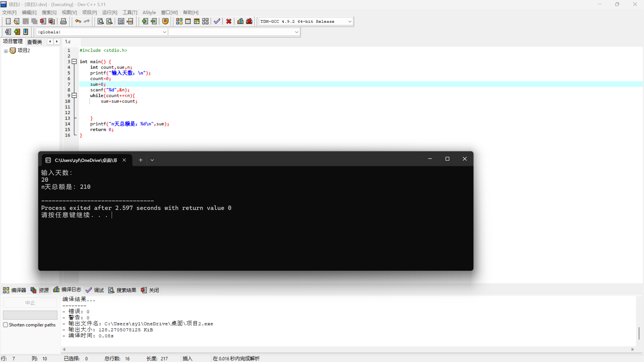Image resolution: width=644 pixels, height=362 pixels.
Task: Open the TDM-GCC compiler selection dropdown
Action: click(350, 22)
